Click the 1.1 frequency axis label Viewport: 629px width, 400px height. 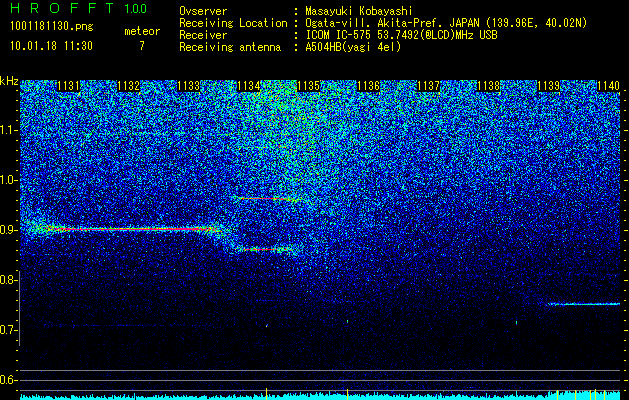[x=8, y=130]
